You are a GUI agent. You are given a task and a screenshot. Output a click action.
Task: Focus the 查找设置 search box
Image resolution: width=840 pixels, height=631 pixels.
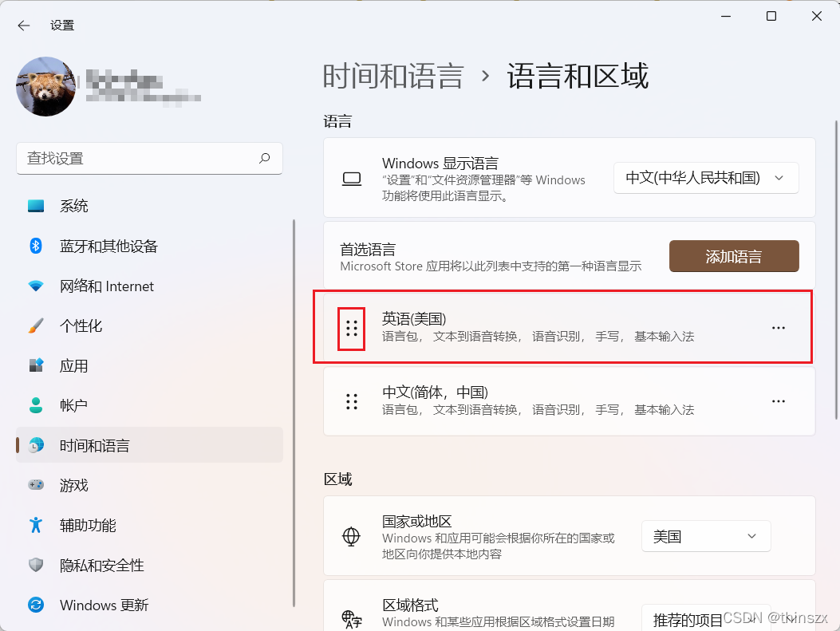(149, 159)
